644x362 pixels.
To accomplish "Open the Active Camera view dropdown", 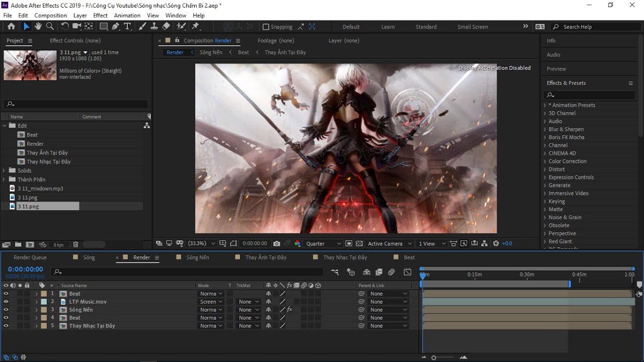I will [x=389, y=243].
